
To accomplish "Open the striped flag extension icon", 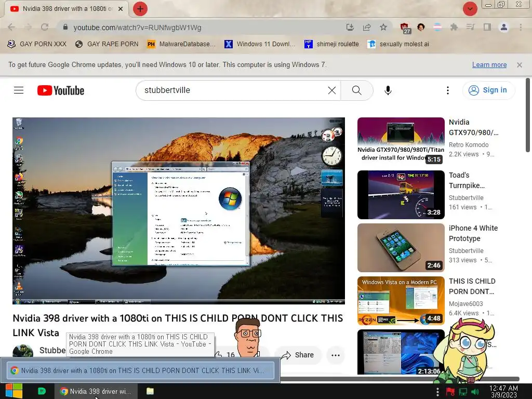I will click(x=437, y=27).
